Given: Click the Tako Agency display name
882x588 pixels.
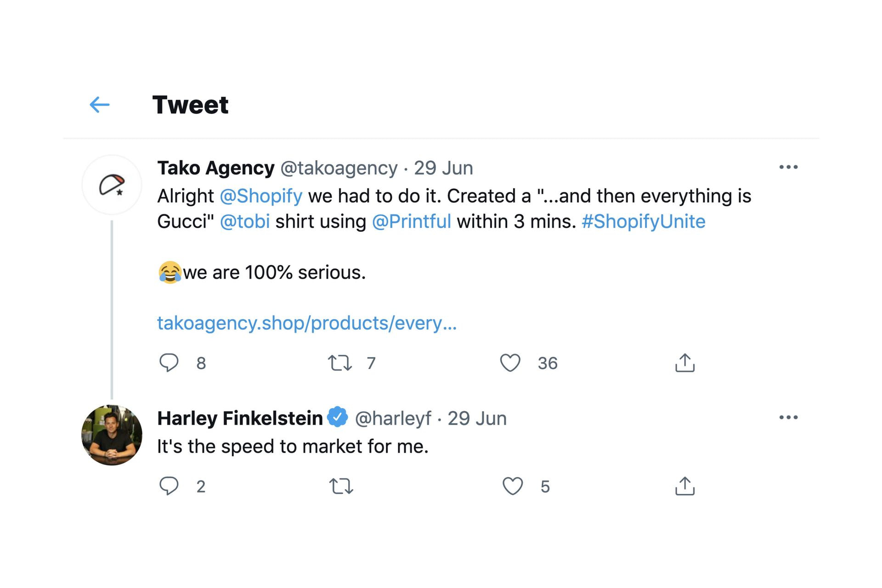Looking at the screenshot, I should point(216,168).
